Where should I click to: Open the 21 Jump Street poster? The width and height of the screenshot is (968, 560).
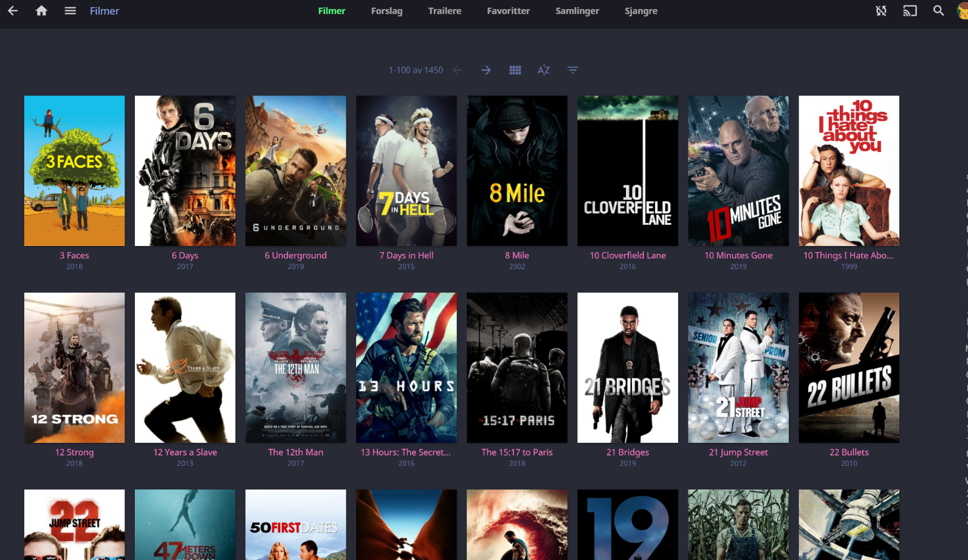[738, 367]
